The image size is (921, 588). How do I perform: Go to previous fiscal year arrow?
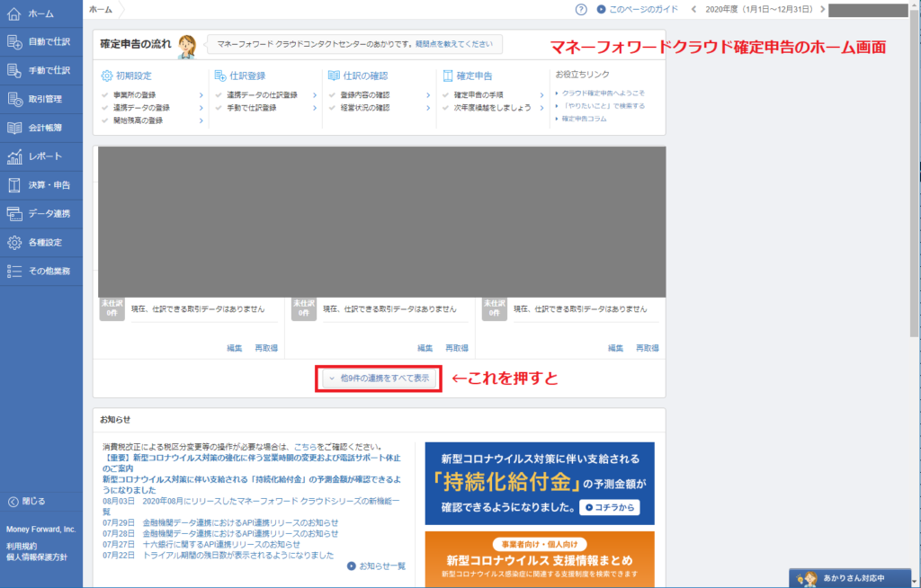tap(693, 9)
